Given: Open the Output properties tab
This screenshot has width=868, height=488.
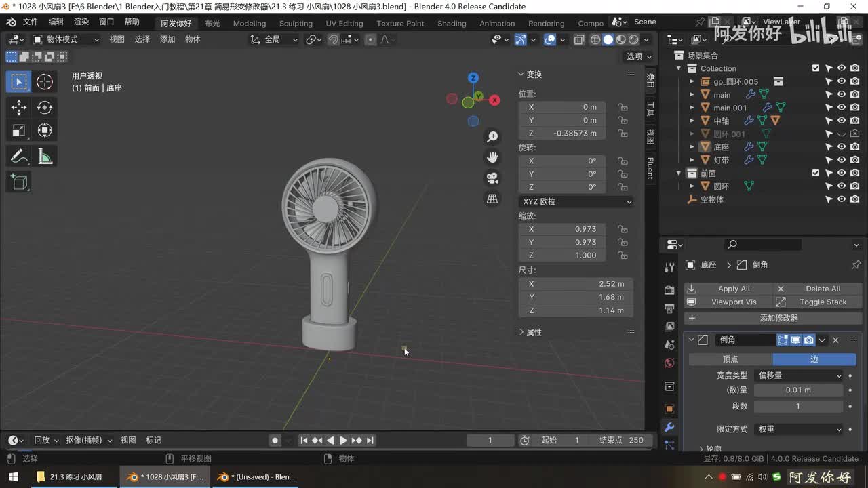Looking at the screenshot, I should tap(669, 308).
